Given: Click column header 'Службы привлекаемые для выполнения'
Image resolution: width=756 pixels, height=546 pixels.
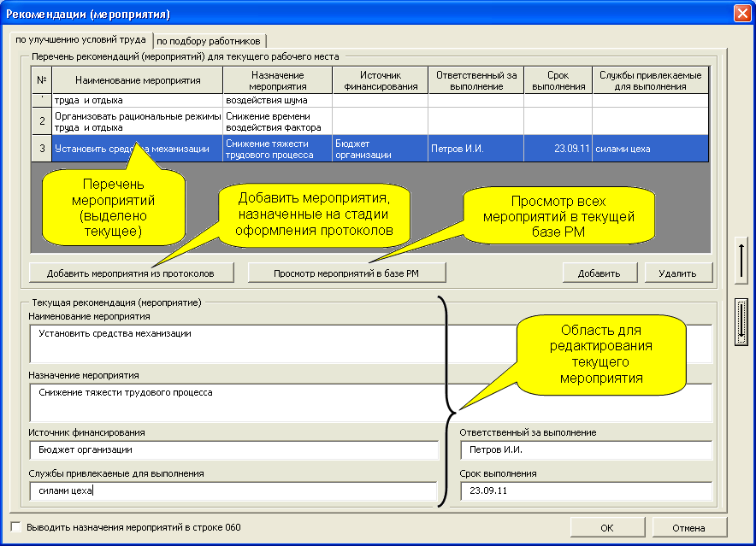Looking at the screenshot, I should point(651,80).
